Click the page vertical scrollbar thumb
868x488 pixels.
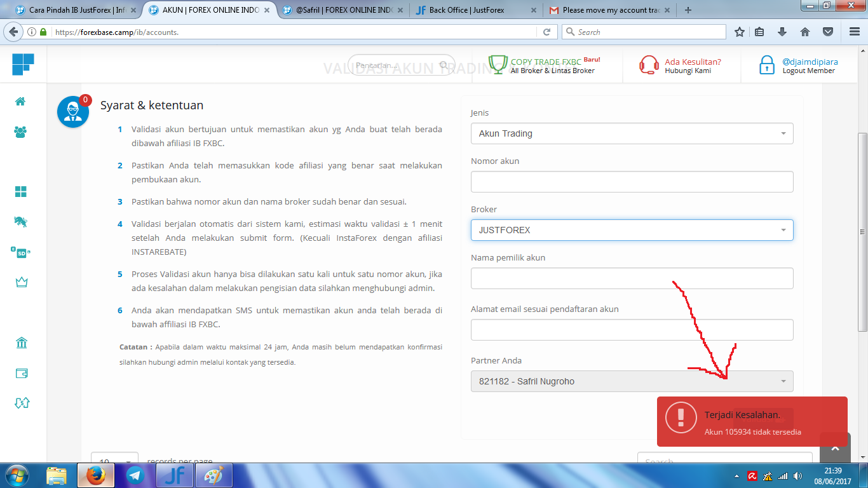[x=862, y=232]
